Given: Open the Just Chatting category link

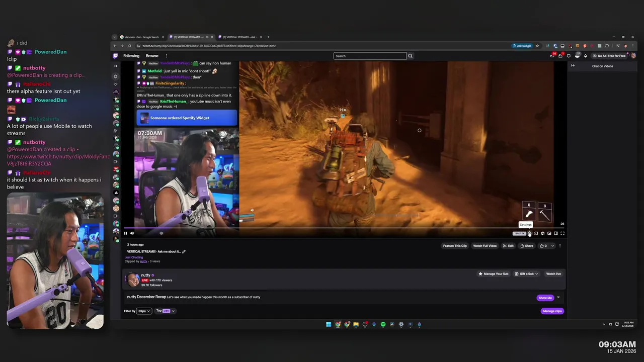Looking at the screenshot, I should tap(134, 257).
